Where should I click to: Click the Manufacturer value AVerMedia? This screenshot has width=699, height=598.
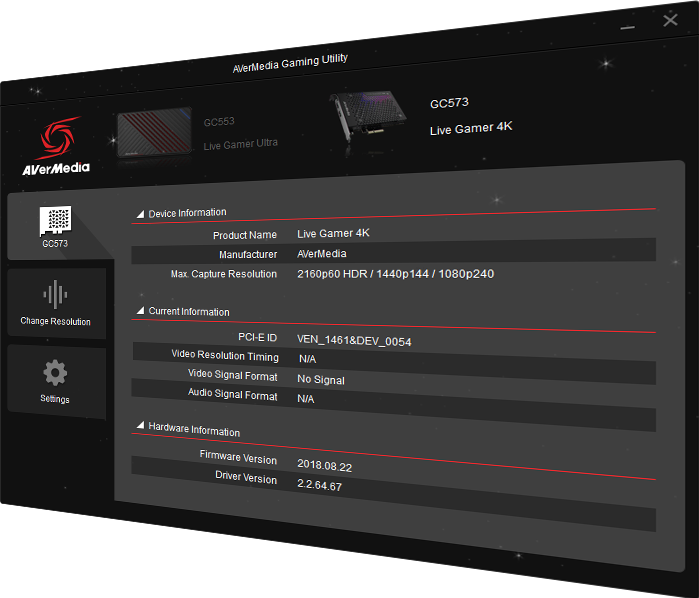pyautogui.click(x=322, y=254)
